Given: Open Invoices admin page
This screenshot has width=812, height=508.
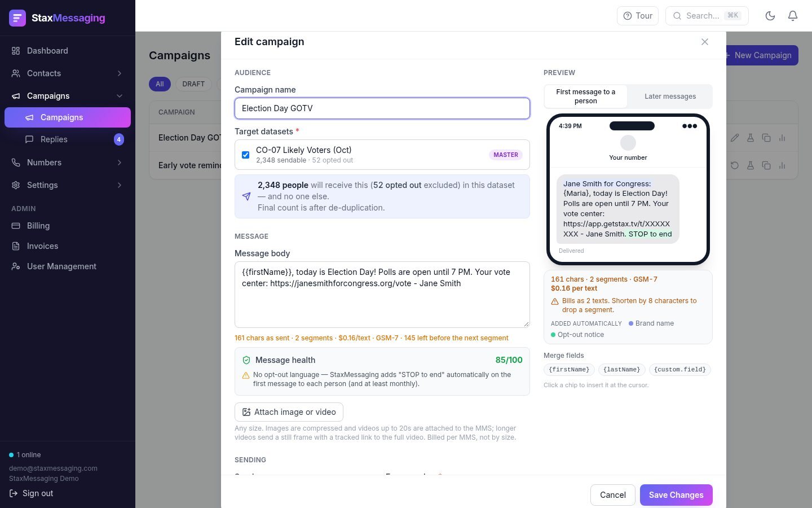Looking at the screenshot, I should [x=68, y=246].
